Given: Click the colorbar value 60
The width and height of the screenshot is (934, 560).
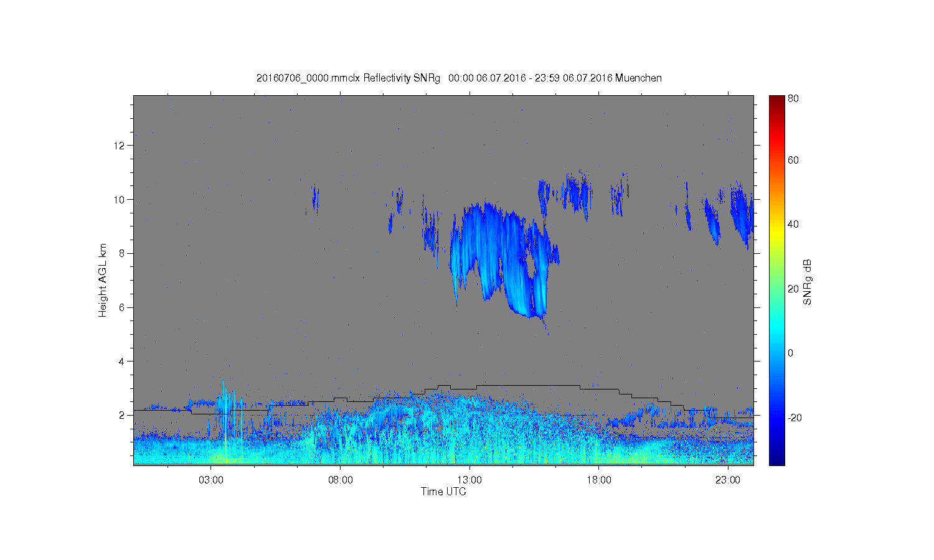Looking at the screenshot, I should [x=793, y=160].
